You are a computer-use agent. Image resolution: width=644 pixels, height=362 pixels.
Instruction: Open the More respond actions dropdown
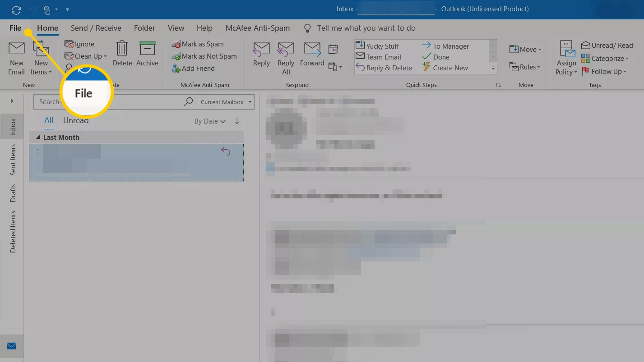click(335, 67)
